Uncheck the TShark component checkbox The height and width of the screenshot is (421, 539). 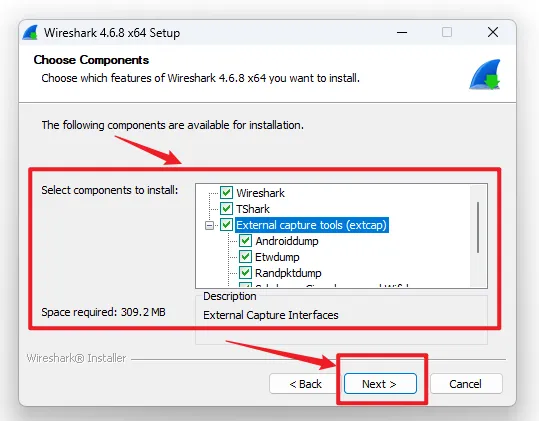click(x=226, y=208)
